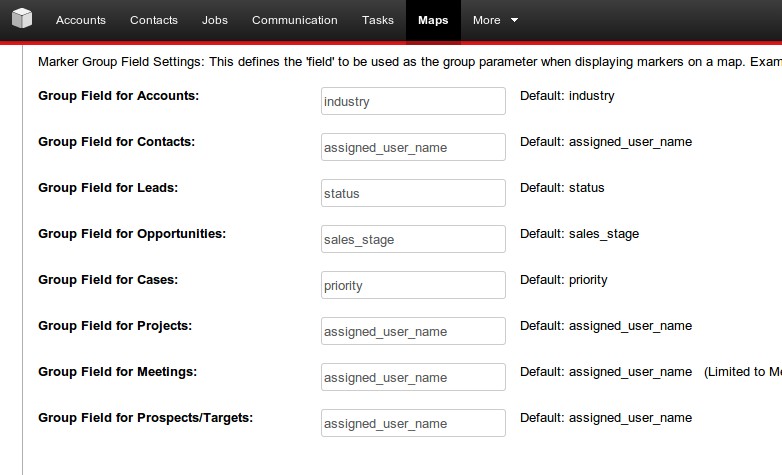Click the Prospects/Targets group field input

(413, 423)
